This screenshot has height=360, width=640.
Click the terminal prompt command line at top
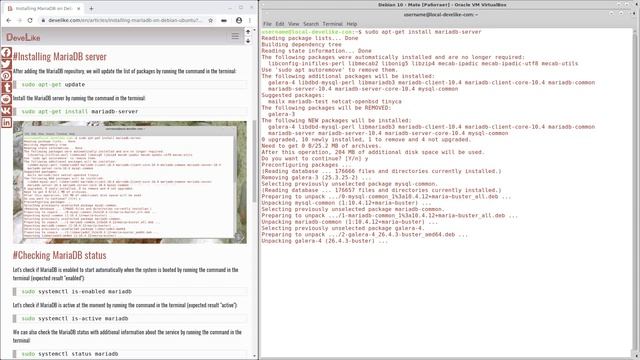pyautogui.click(x=371, y=32)
